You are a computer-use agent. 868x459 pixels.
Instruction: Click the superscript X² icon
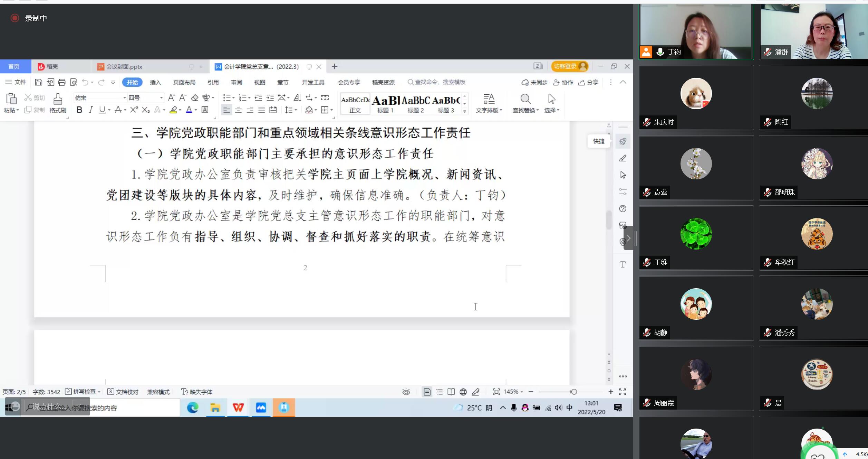point(134,110)
